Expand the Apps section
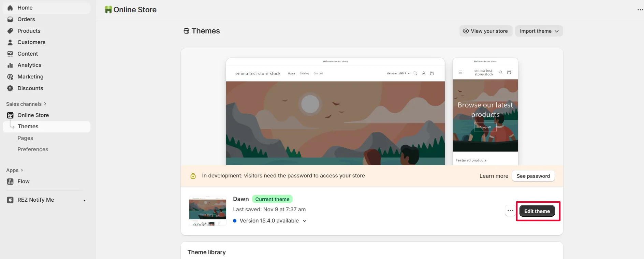Screen dimensions: 644x259 tap(15, 170)
